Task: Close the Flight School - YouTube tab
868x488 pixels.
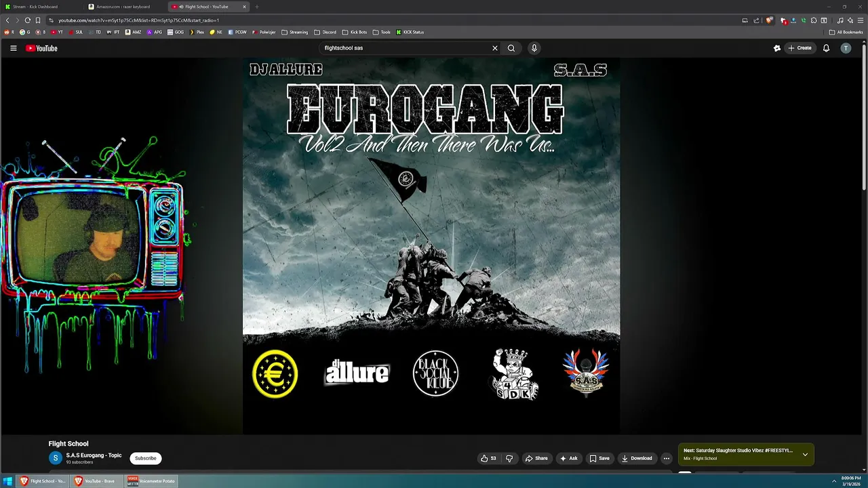Action: point(244,7)
